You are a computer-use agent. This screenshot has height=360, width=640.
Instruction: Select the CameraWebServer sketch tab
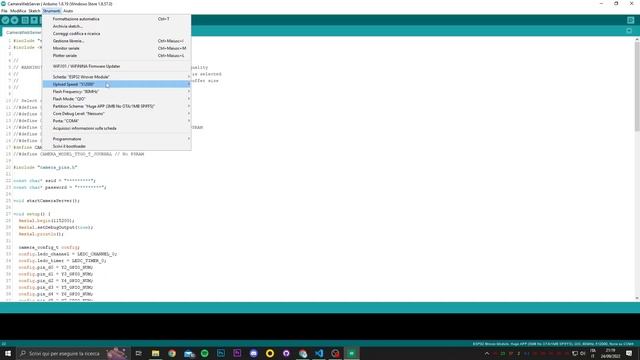(x=22, y=32)
